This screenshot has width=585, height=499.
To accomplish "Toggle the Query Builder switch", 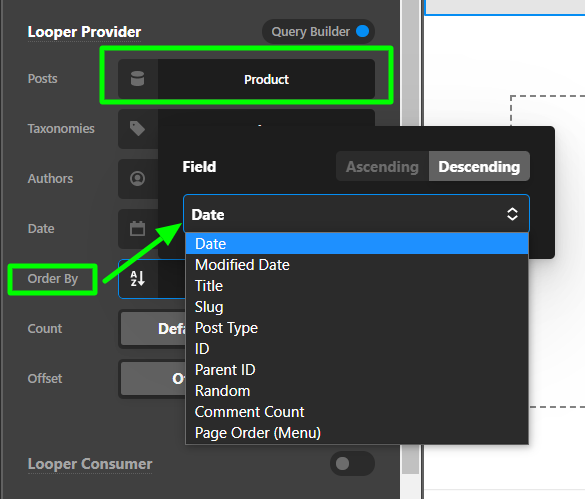I will [362, 31].
